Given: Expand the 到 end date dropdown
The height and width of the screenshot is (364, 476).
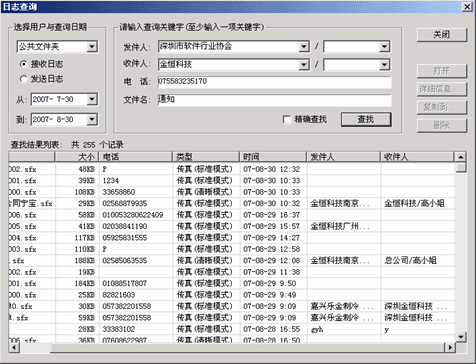Looking at the screenshot, I should coord(92,119).
